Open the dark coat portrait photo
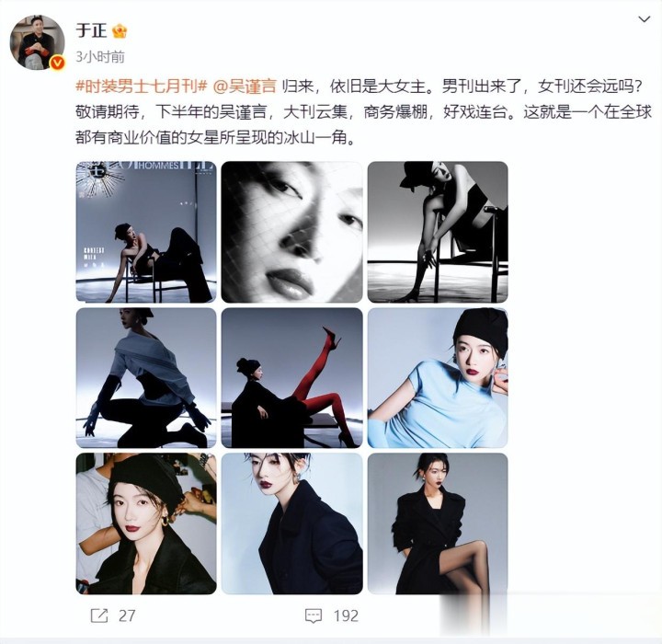Image resolution: width=662 pixels, height=644 pixels. pos(291,523)
